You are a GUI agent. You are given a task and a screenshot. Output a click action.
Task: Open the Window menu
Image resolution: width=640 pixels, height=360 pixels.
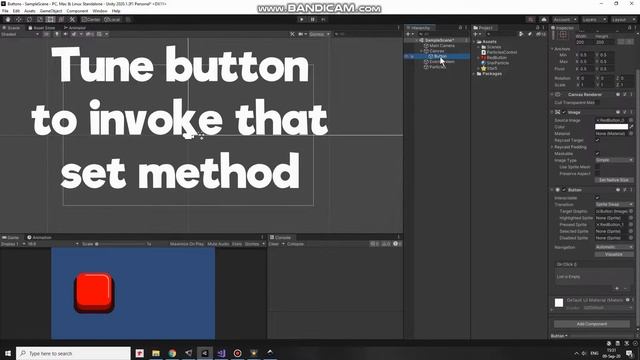[x=100, y=11]
